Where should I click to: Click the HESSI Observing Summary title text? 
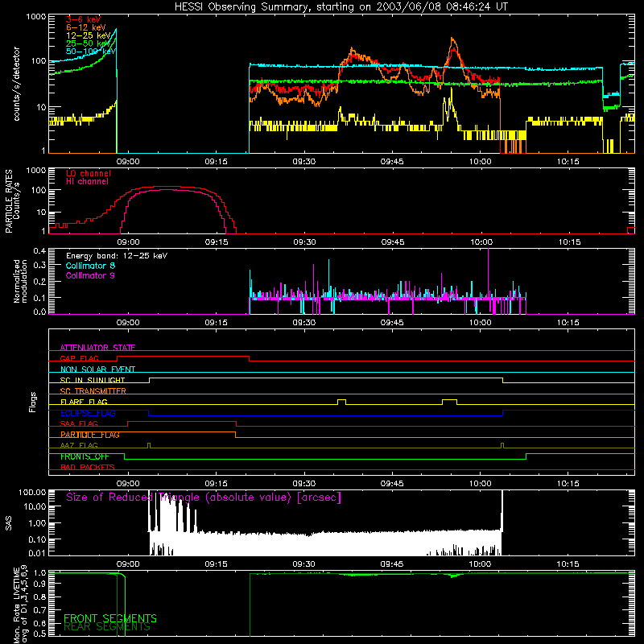pyautogui.click(x=341, y=7)
